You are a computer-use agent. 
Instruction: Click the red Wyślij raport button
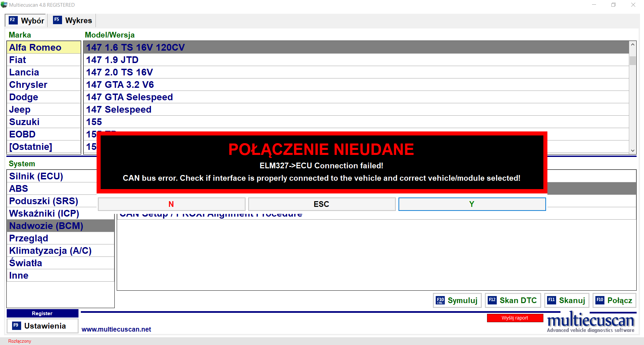tap(515, 318)
